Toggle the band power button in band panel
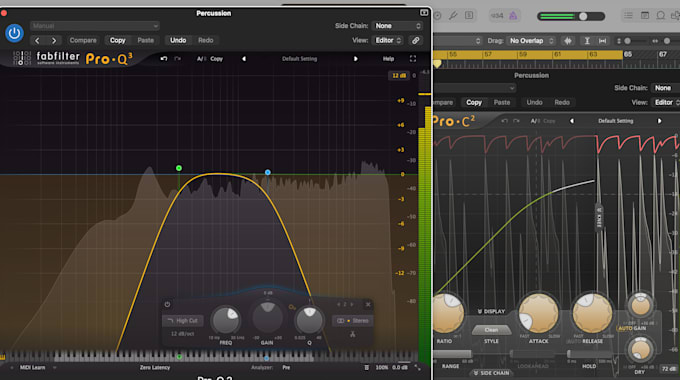 tap(167, 305)
